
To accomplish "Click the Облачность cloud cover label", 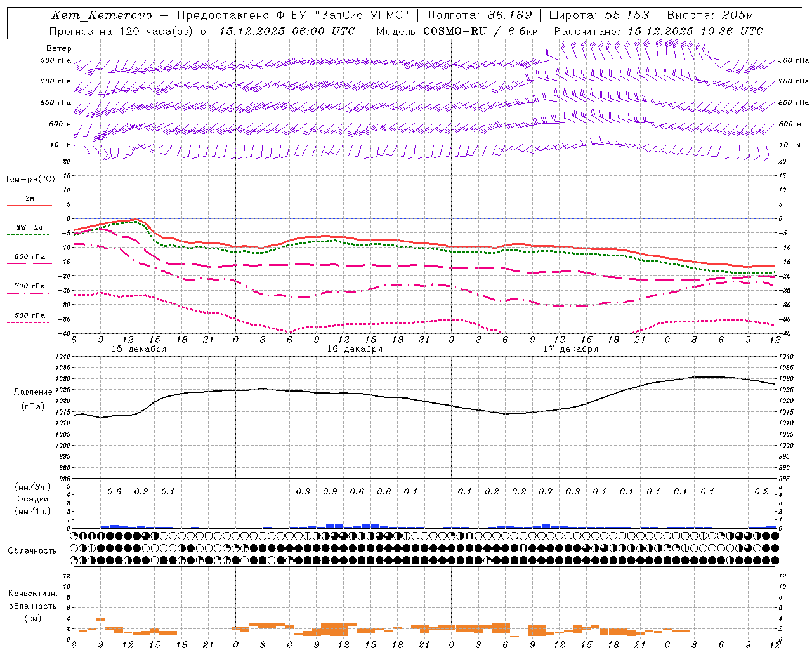I will click(x=32, y=551).
